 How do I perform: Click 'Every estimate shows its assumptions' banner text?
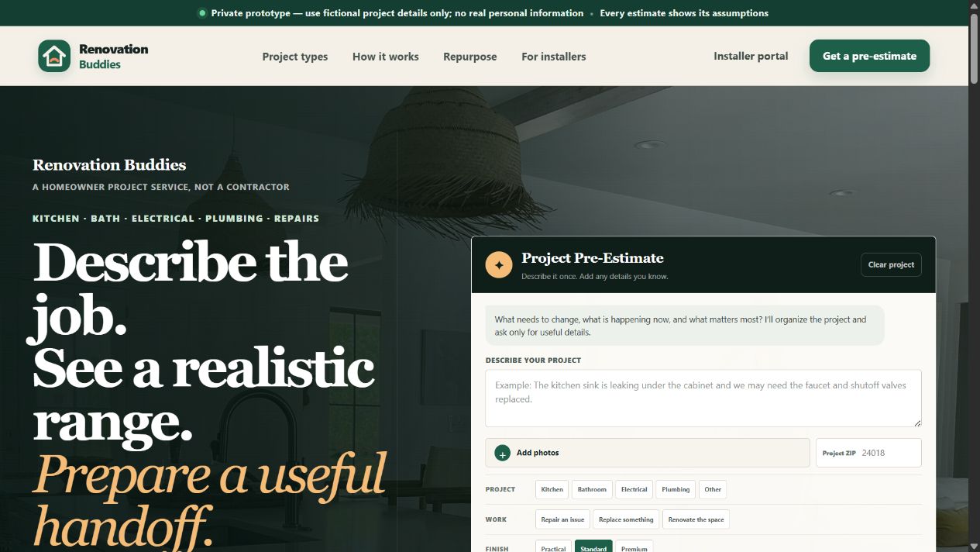tap(684, 13)
